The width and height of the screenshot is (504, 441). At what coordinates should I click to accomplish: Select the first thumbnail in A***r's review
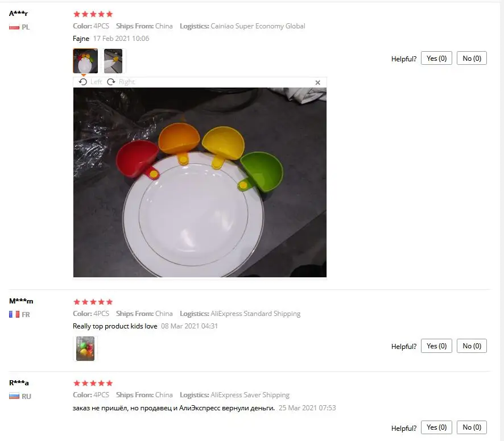pos(85,61)
